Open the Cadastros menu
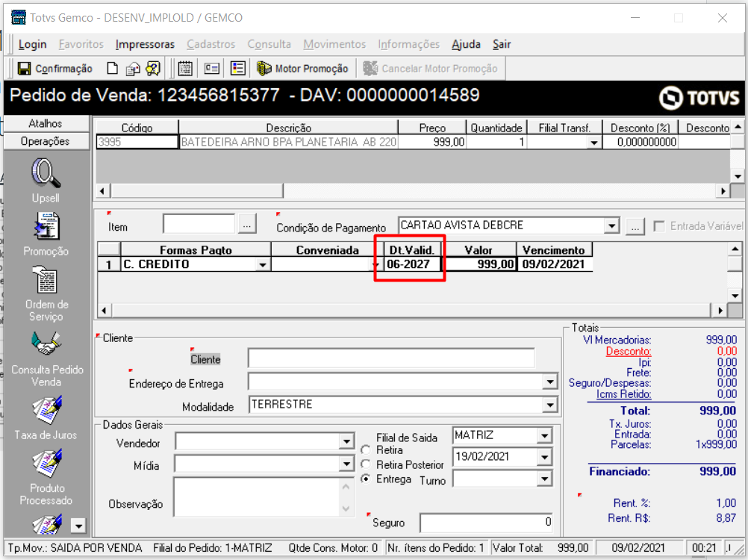Image resolution: width=748 pixels, height=560 pixels. coord(211,44)
